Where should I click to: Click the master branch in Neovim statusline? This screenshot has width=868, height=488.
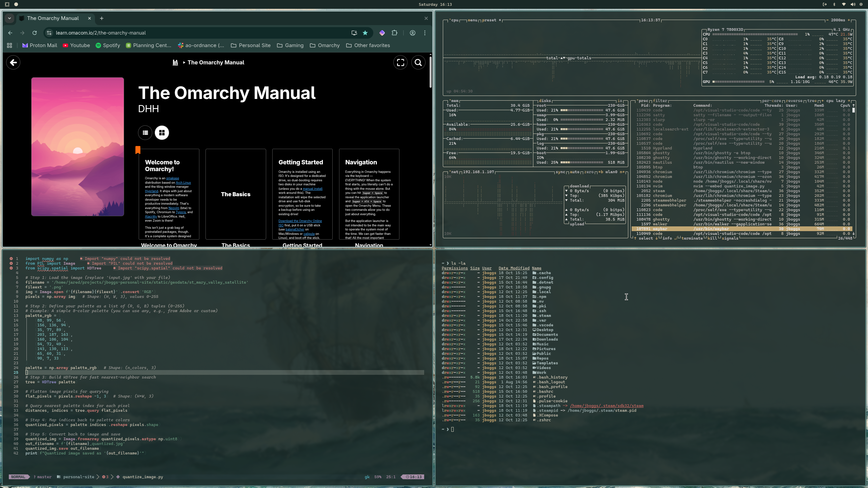pyautogui.click(x=43, y=477)
